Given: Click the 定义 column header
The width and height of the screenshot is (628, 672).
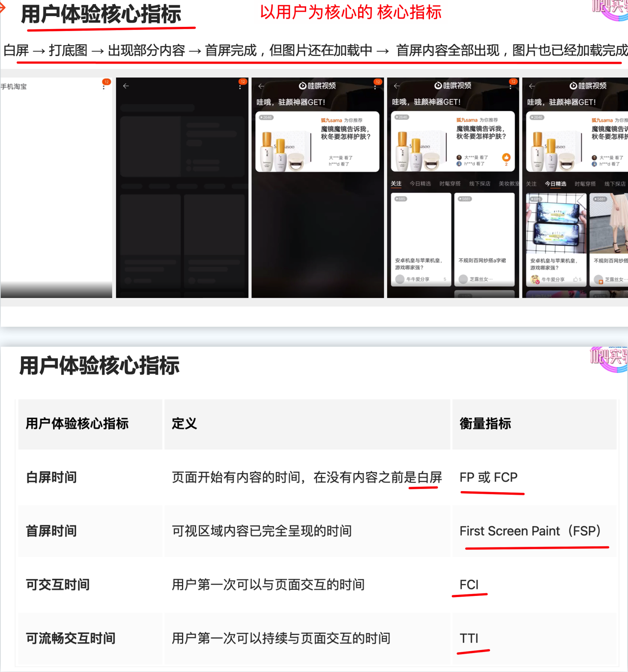Looking at the screenshot, I should pyautogui.click(x=184, y=424).
